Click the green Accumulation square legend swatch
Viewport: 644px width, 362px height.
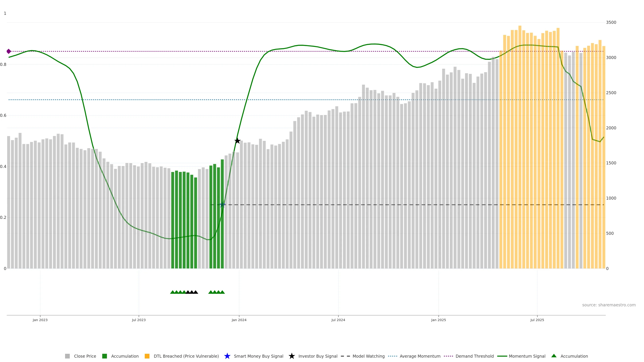(x=104, y=356)
